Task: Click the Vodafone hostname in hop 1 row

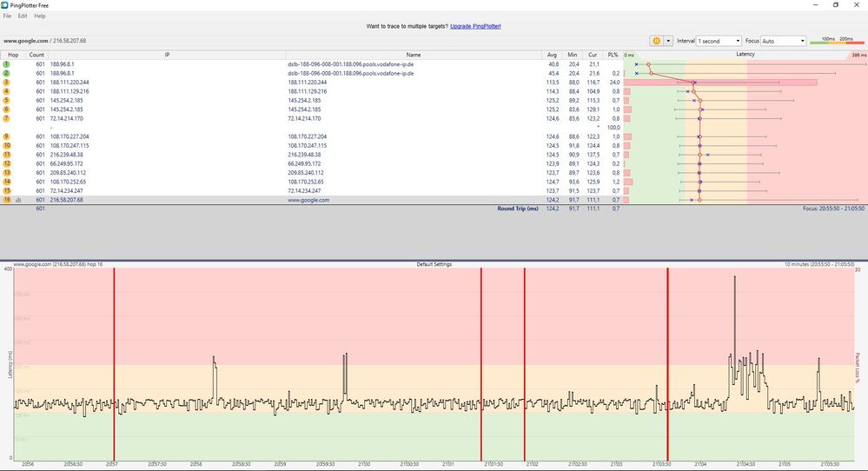Action: [350, 64]
